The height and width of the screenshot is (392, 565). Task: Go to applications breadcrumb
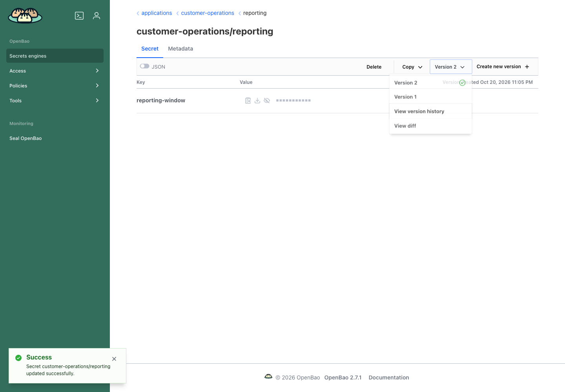pyautogui.click(x=157, y=13)
